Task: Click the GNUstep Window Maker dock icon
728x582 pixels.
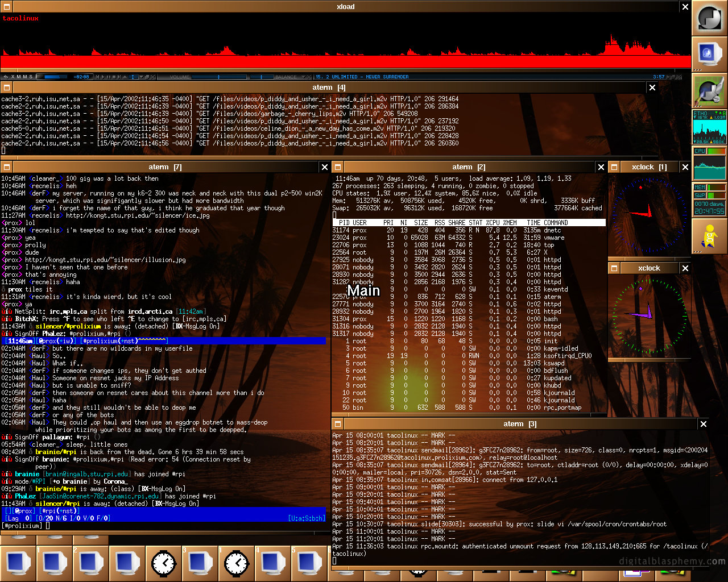Action: [710, 18]
